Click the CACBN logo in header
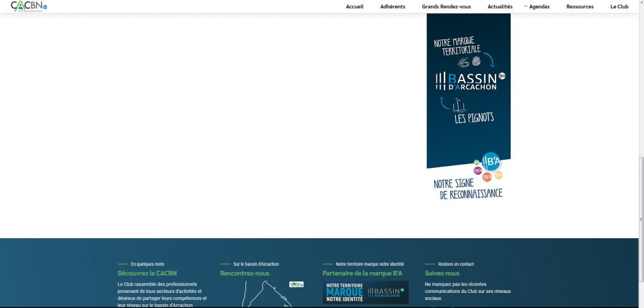 point(29,6)
